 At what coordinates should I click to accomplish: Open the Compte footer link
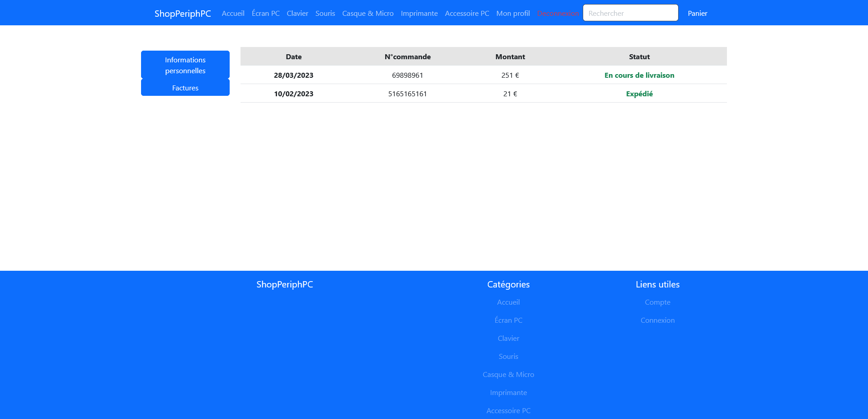click(658, 302)
